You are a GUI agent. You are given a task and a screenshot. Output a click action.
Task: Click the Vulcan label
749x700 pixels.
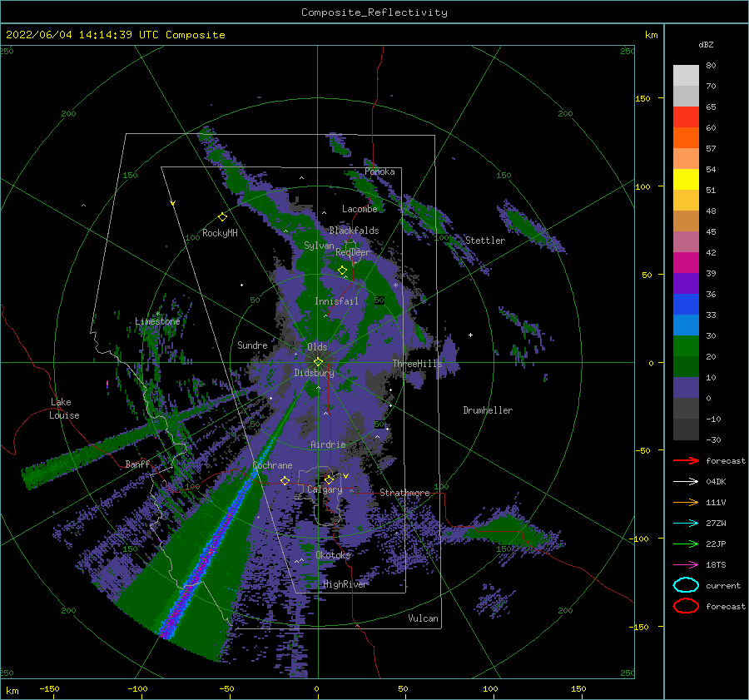(x=423, y=618)
